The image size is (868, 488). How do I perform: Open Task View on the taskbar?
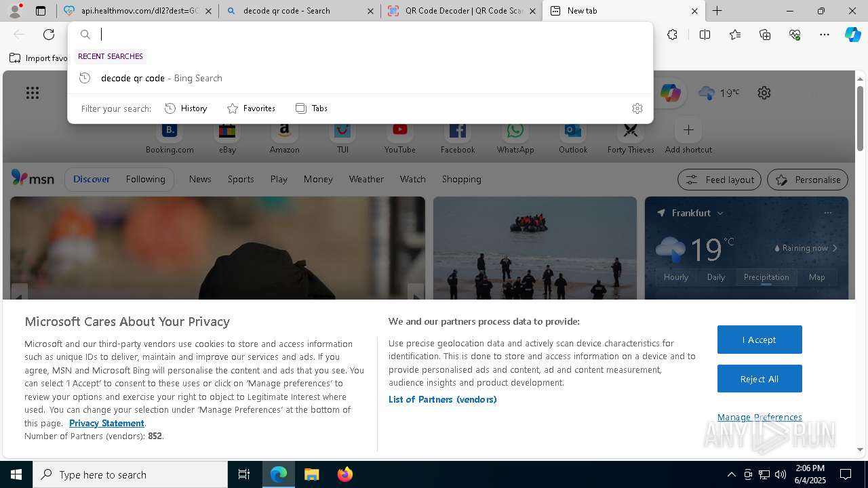pos(244,474)
